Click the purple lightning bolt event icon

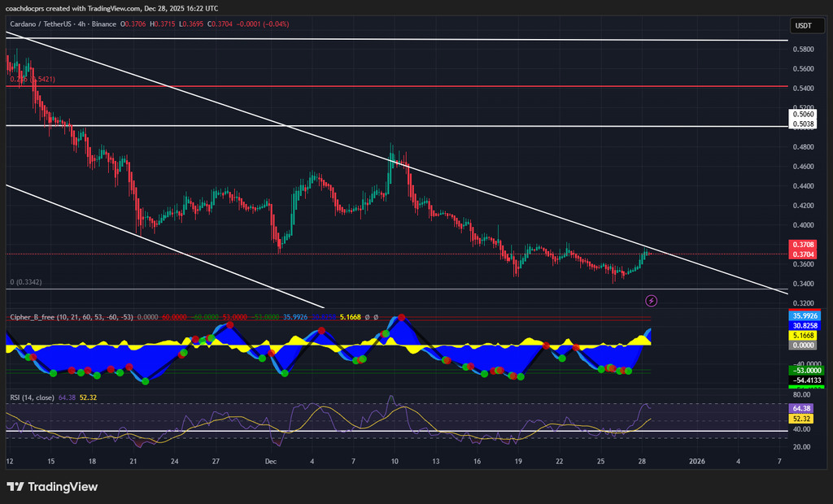tap(651, 302)
